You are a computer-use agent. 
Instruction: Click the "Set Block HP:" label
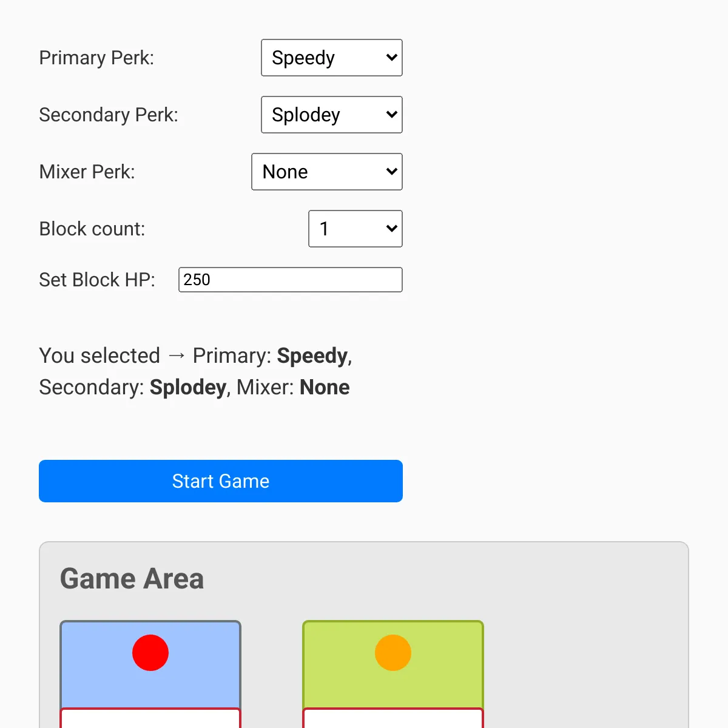[97, 280]
